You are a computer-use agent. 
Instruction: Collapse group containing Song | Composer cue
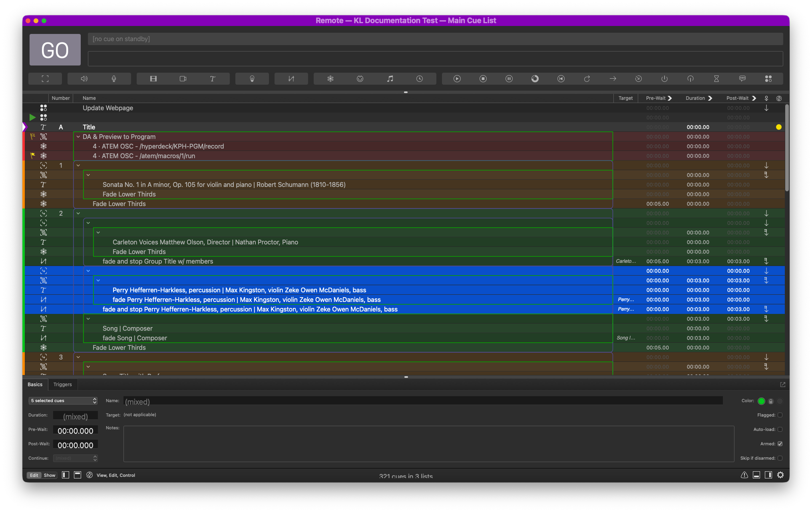click(88, 319)
